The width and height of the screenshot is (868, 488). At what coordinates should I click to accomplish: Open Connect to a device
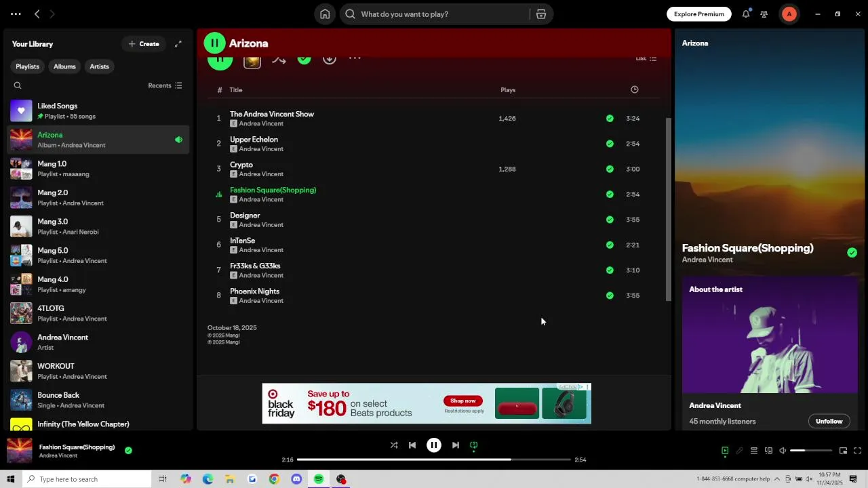[x=768, y=451]
